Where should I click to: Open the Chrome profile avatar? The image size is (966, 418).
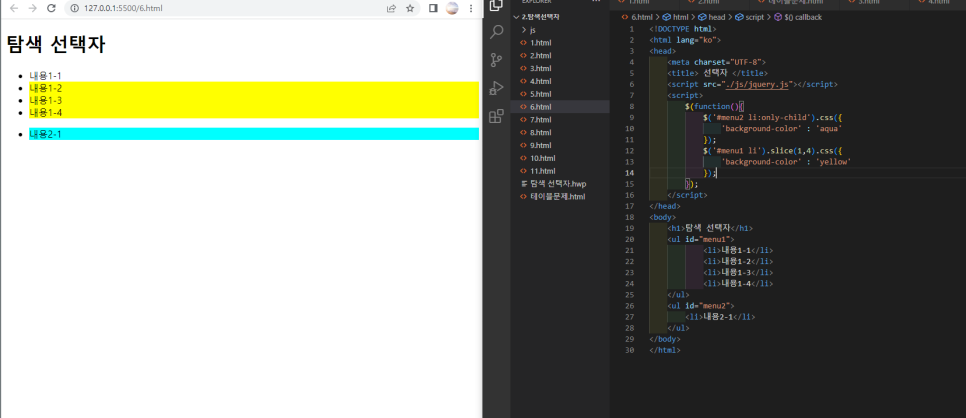click(x=452, y=9)
